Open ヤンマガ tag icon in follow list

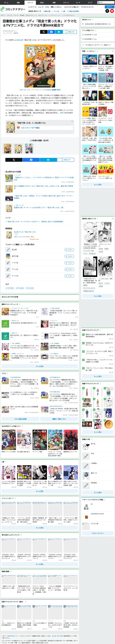point(8,276)
